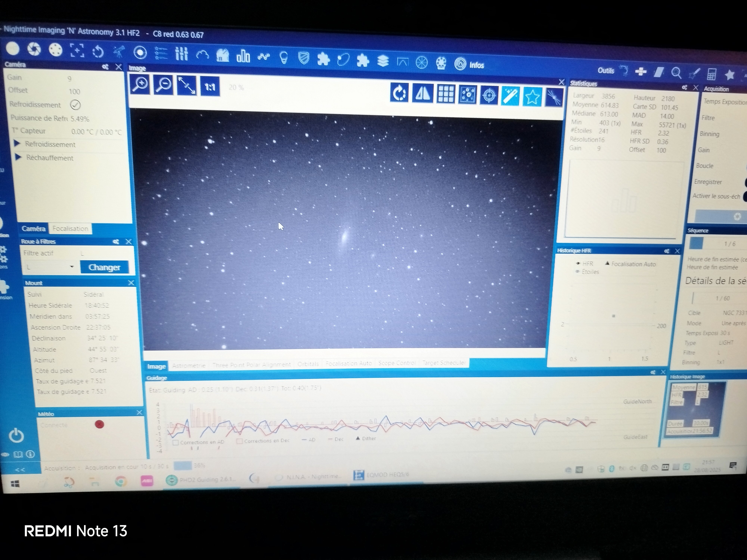Viewport: 747px width, 560px height.
Task: Click the zoom in magnifier icon
Action: [x=140, y=84]
